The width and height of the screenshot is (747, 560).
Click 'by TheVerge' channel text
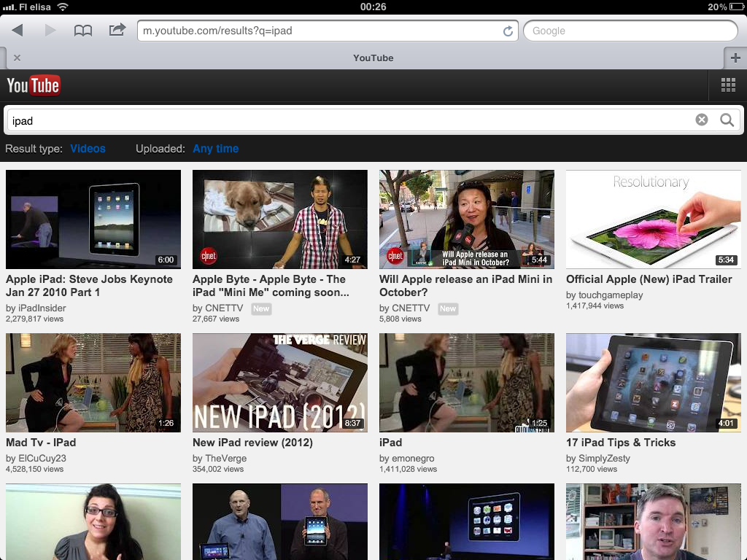pos(220,458)
